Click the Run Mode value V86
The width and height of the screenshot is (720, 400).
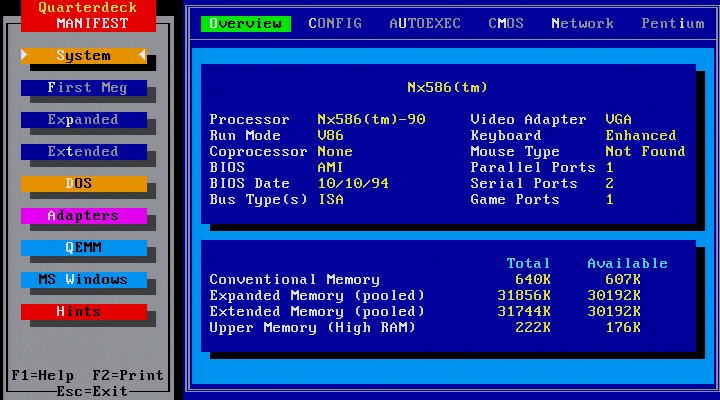pyautogui.click(x=331, y=135)
